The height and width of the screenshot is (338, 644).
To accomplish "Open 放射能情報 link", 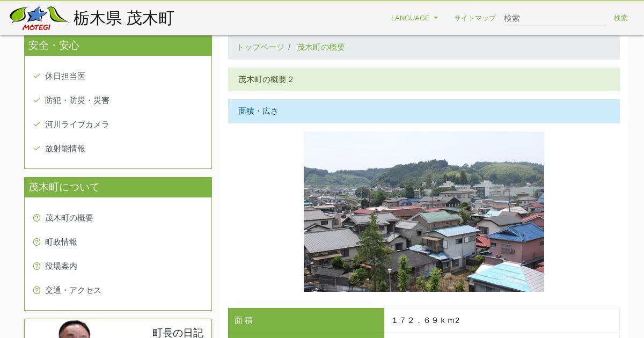I will point(65,149).
